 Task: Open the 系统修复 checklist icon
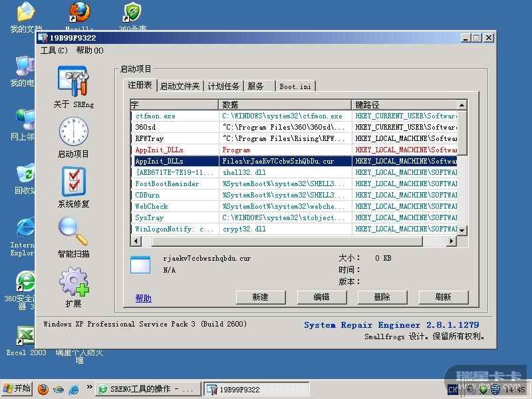coord(74,181)
